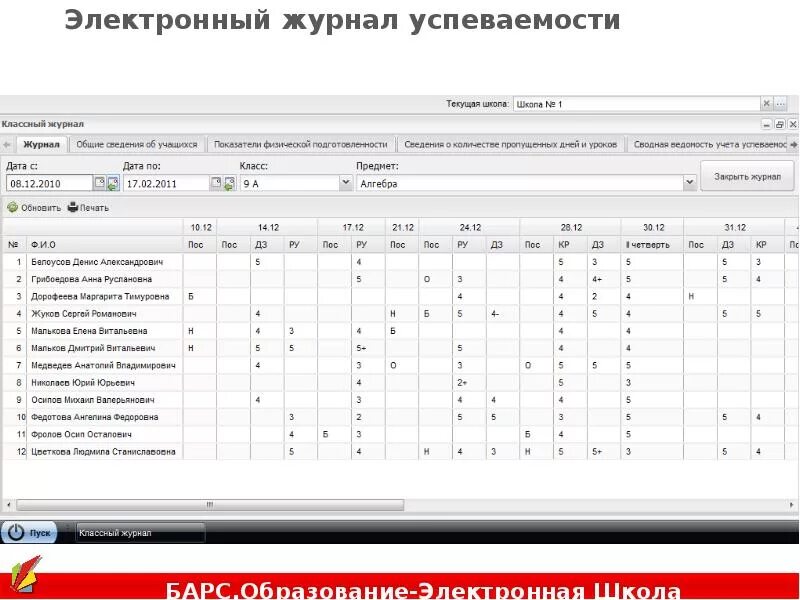Screen dimensions: 800x600
Task: Click the 5+ grade of Мальков Дмитрий
Action: pyautogui.click(x=361, y=348)
